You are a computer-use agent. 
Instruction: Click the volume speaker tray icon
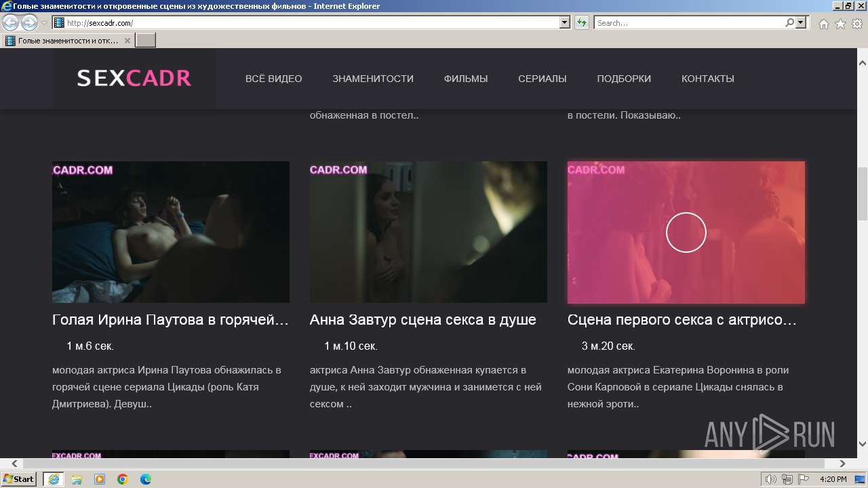(770, 479)
